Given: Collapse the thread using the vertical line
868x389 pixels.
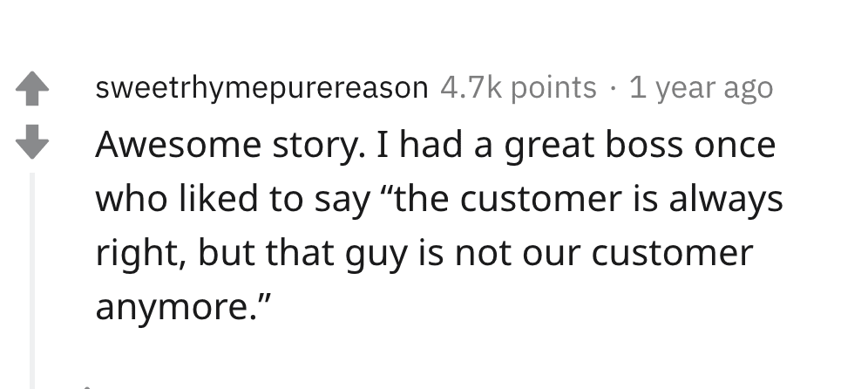Looking at the screenshot, I should pos(32,280).
